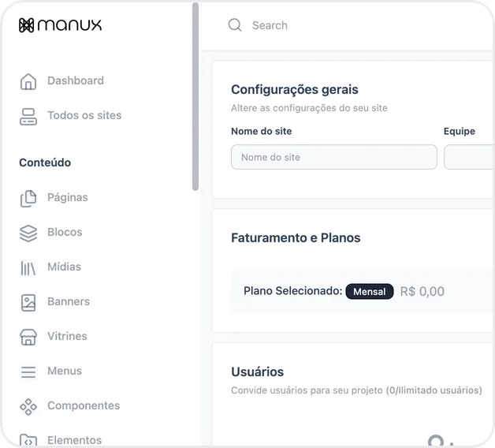This screenshot has width=495, height=448.
Task: Click the Elementos code folder icon
Action: tap(28, 440)
